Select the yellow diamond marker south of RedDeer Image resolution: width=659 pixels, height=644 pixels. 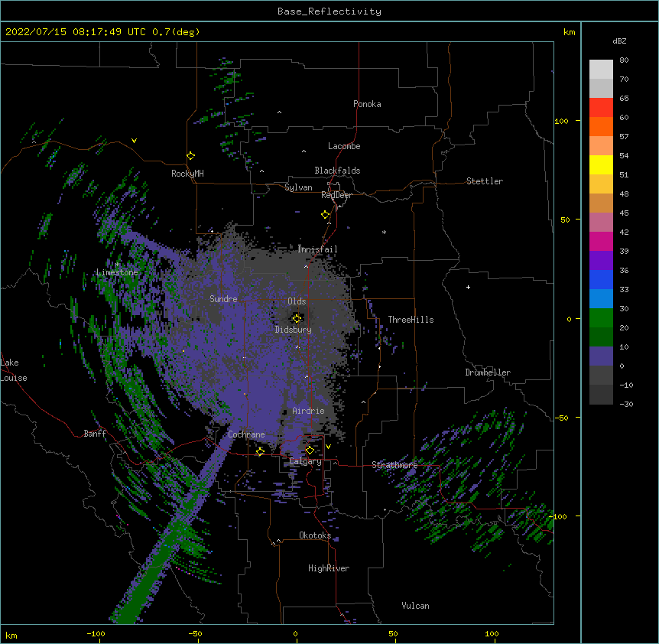click(326, 215)
